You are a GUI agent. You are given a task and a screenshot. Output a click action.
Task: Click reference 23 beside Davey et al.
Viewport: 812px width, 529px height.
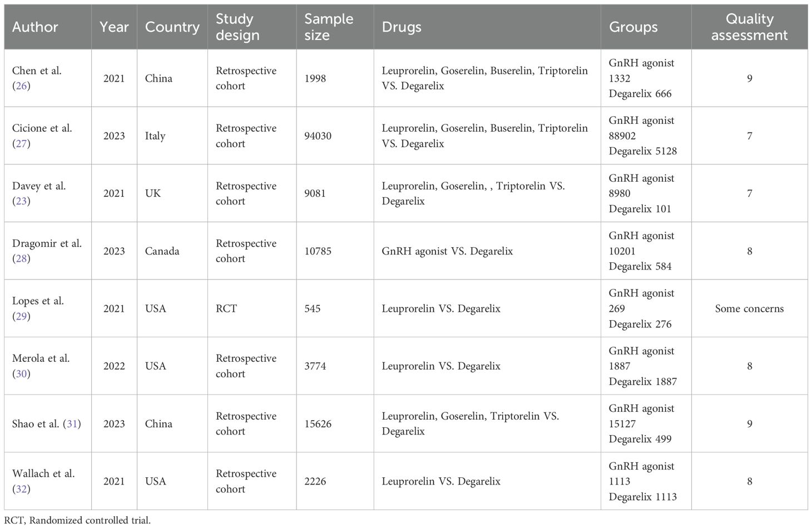click(21, 201)
